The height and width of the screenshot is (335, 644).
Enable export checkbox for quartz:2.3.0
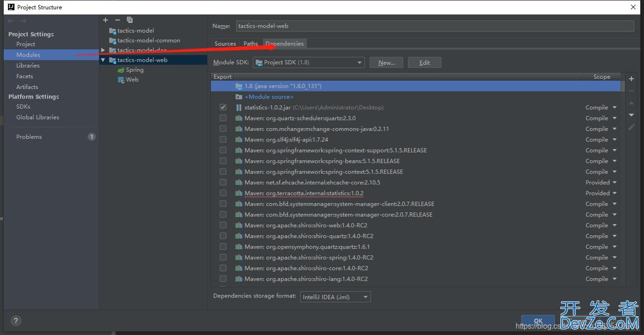[x=223, y=118]
